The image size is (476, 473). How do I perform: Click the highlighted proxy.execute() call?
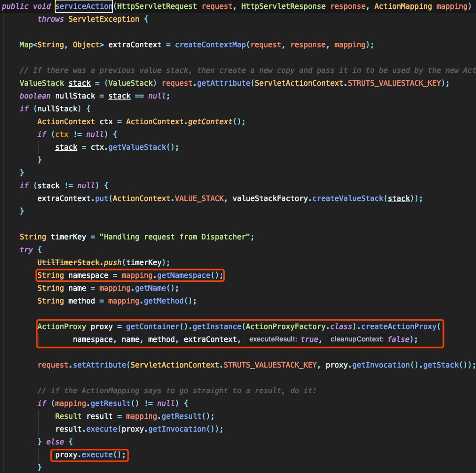coord(89,454)
